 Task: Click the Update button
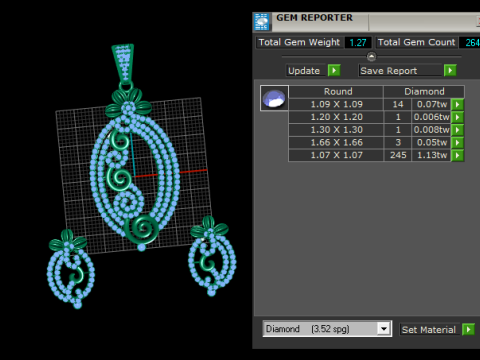pos(307,71)
